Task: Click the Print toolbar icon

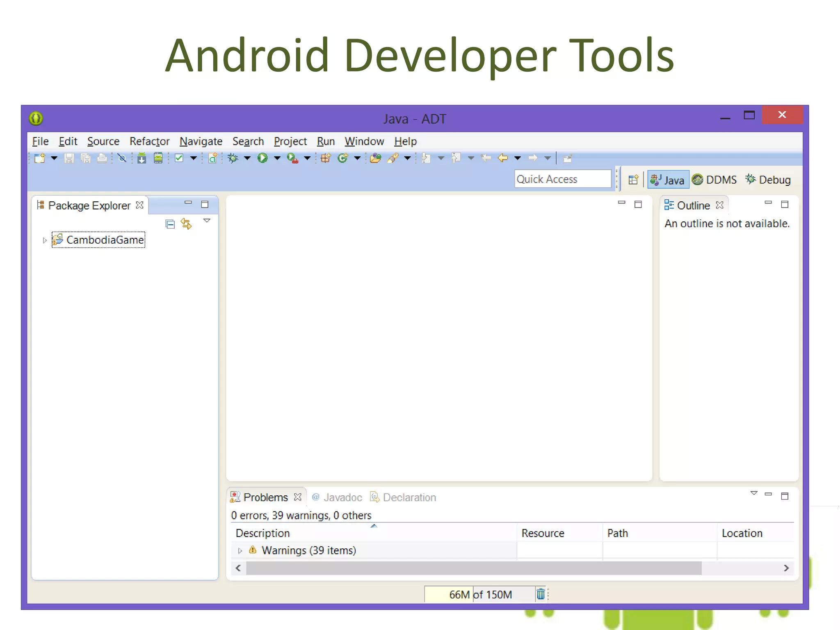Action: pyautogui.click(x=102, y=158)
